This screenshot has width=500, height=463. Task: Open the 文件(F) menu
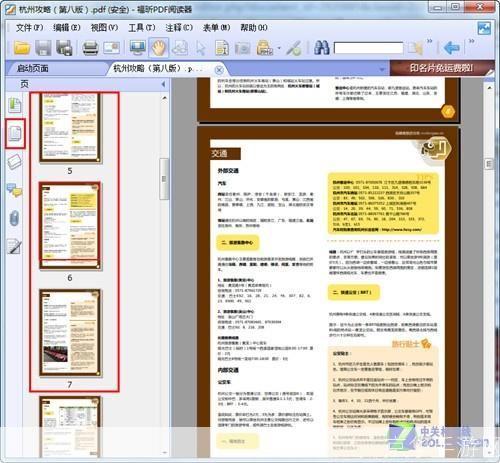pyautogui.click(x=30, y=27)
